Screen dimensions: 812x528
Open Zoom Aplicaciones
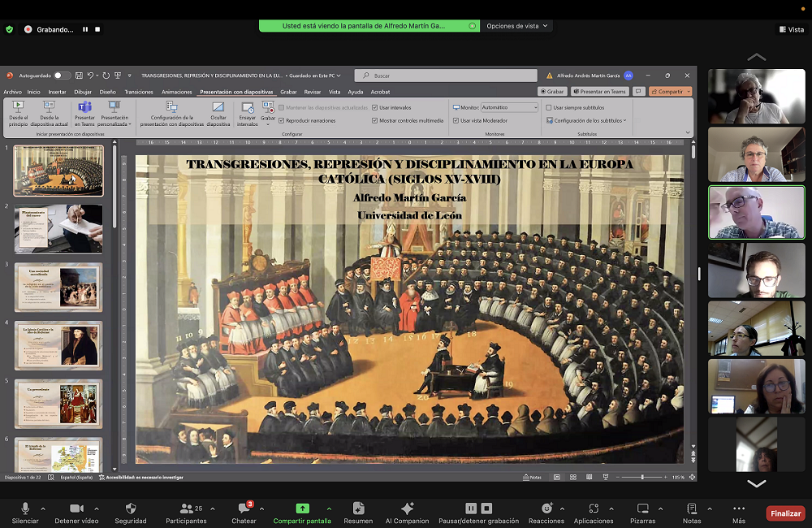tap(594, 513)
